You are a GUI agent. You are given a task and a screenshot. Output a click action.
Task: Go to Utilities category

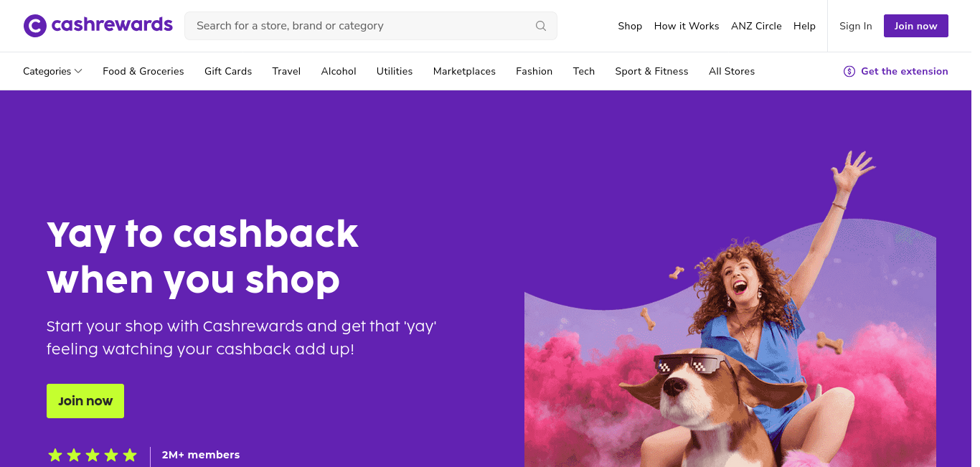[395, 71]
